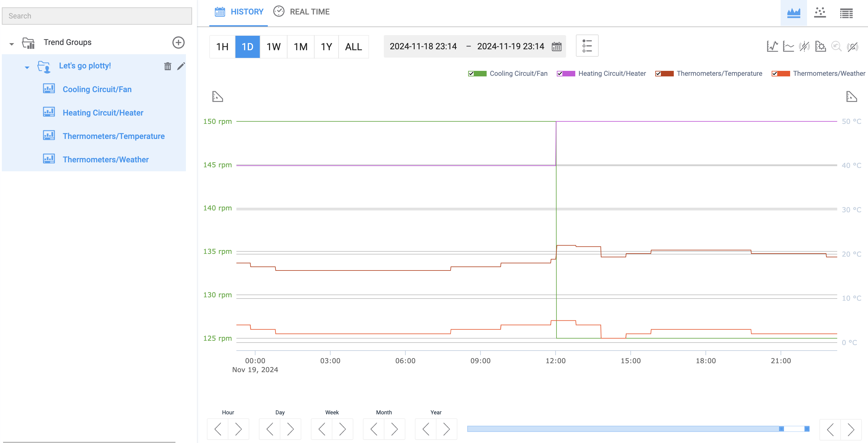Shift timeline range left with arrow
Image resolution: width=868 pixels, height=443 pixels.
pos(830,429)
